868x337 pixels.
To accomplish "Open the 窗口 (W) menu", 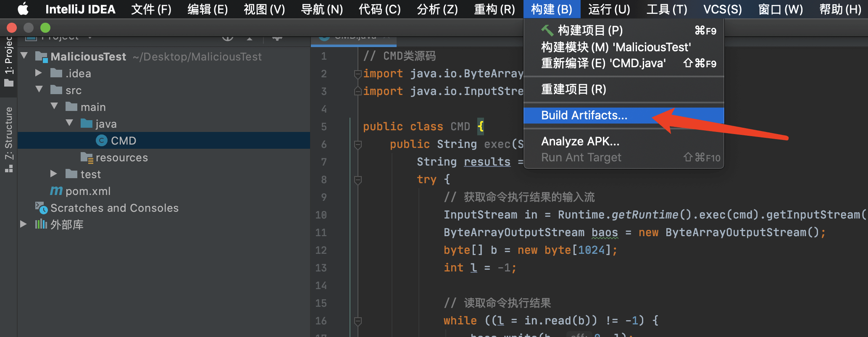I will [781, 9].
